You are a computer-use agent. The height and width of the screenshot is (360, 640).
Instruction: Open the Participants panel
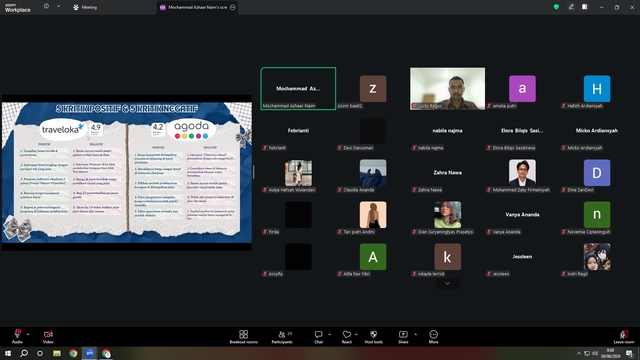click(x=282, y=337)
